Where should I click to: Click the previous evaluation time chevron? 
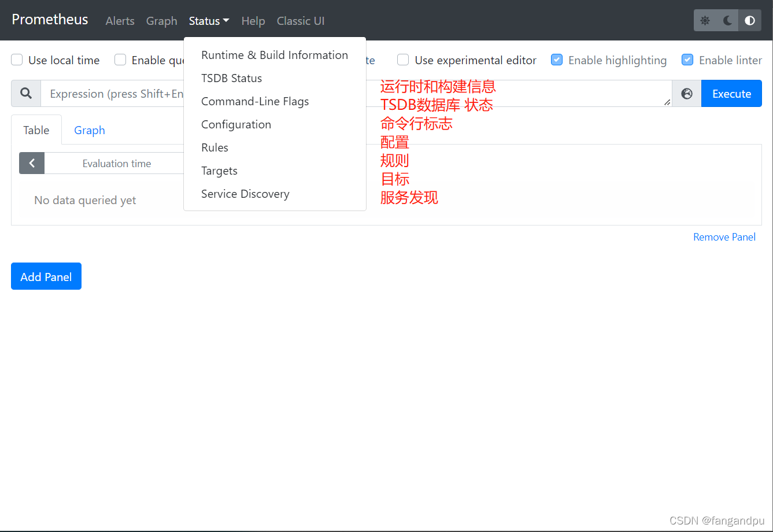tap(32, 163)
